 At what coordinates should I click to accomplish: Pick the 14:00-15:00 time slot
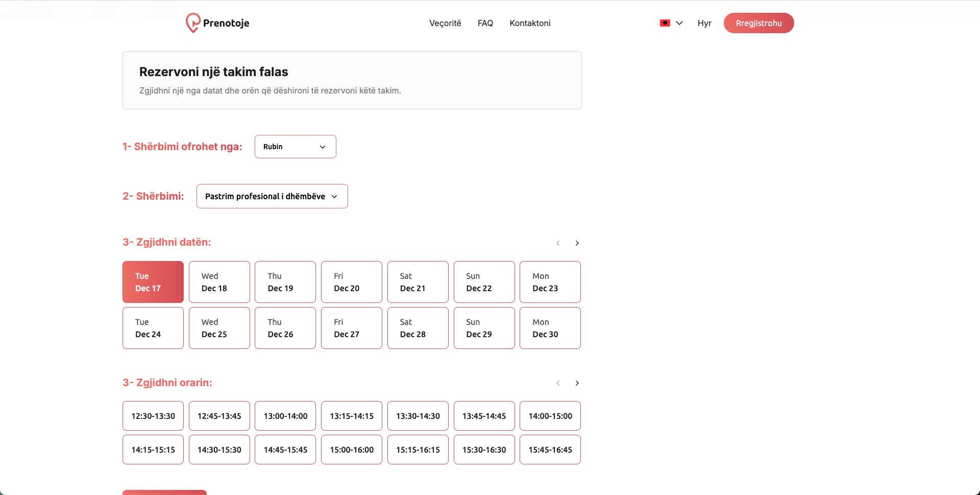pyautogui.click(x=550, y=416)
